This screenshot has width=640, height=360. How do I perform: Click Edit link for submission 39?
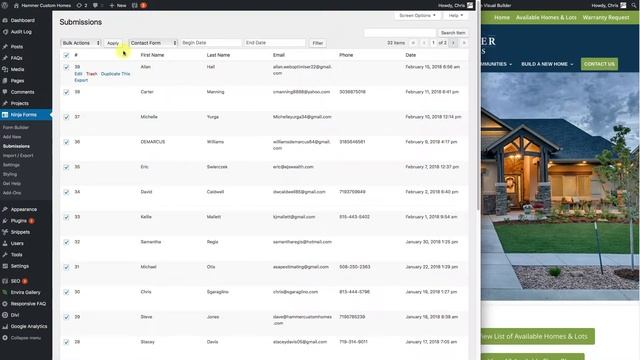coord(78,74)
